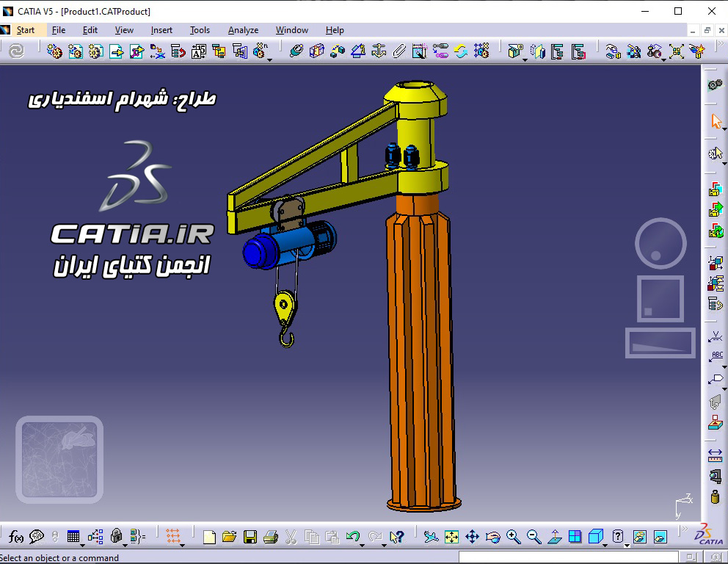The height and width of the screenshot is (564, 728).
Task: Activate the Fly mode airplane icon
Action: [x=432, y=537]
